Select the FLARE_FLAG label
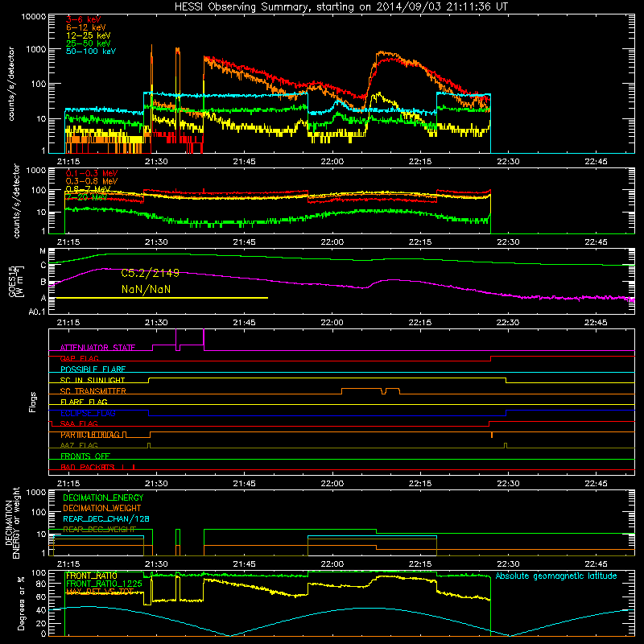644x644 pixels. (84, 402)
